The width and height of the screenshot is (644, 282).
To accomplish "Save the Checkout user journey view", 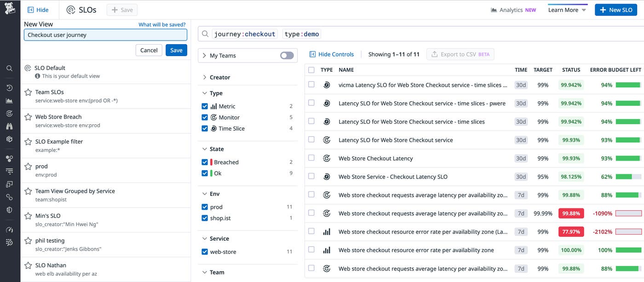I will pyautogui.click(x=176, y=50).
